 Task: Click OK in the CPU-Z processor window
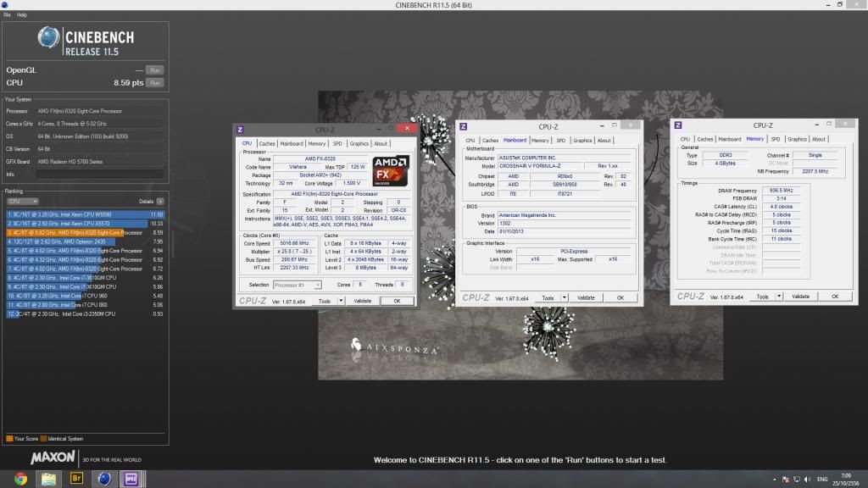[x=397, y=301]
